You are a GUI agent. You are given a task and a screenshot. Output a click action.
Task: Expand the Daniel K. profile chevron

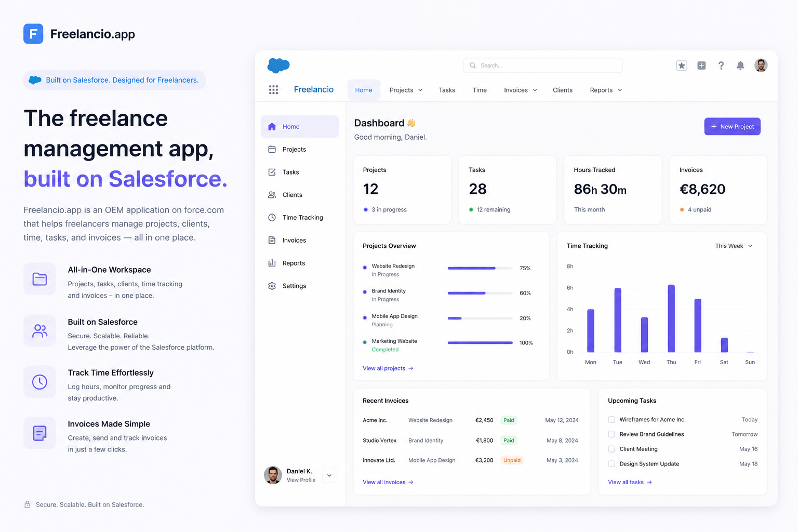[x=329, y=475]
